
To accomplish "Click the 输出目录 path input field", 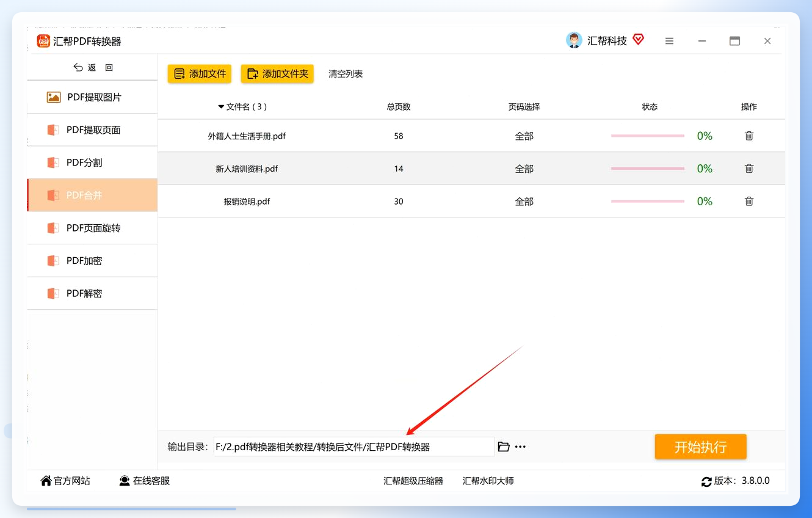I will click(354, 447).
